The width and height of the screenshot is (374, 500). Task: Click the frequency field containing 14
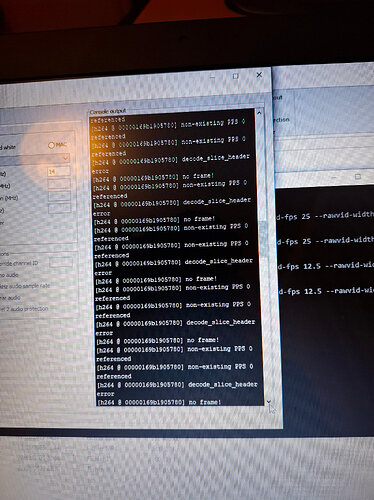click(x=59, y=171)
